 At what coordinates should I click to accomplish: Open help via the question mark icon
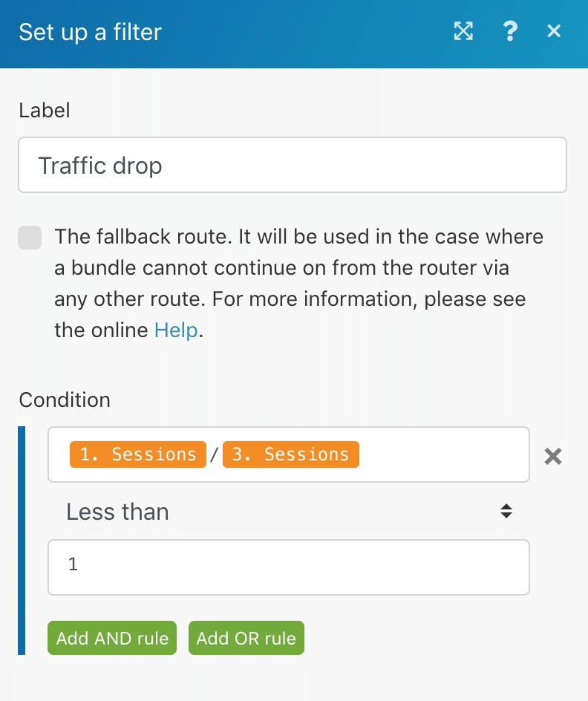click(x=510, y=31)
